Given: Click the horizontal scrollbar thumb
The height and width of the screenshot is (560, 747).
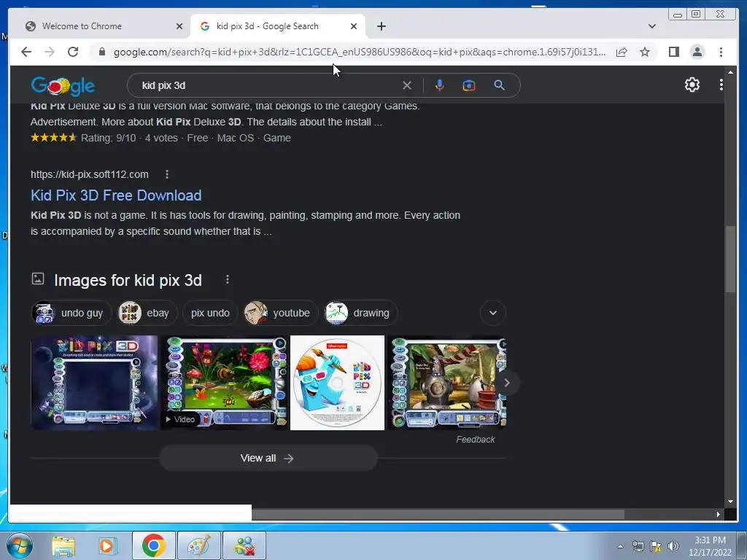Looking at the screenshot, I should tap(438, 514).
